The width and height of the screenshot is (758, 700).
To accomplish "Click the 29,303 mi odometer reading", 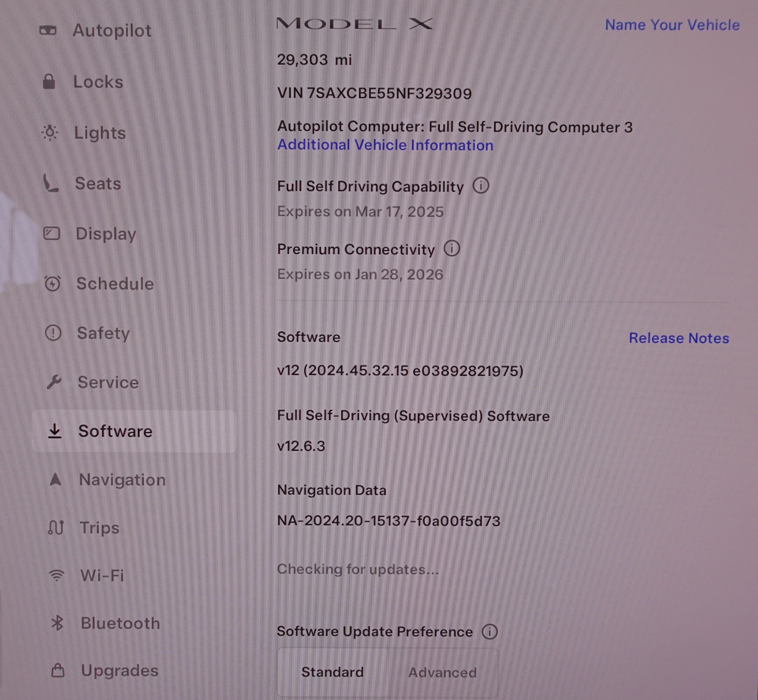I will point(314,60).
